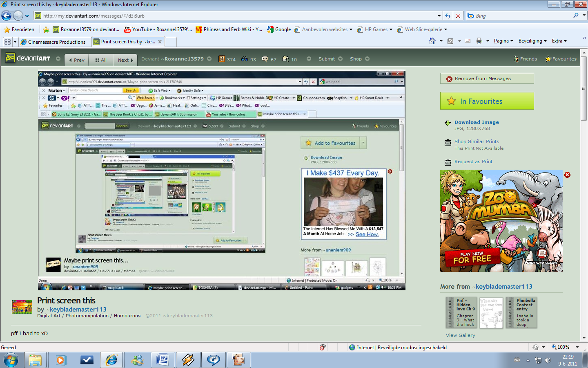Screen dimensions: 588x368
Task: Open Winamp lightning-bolt taskbar icon
Action: point(188,360)
